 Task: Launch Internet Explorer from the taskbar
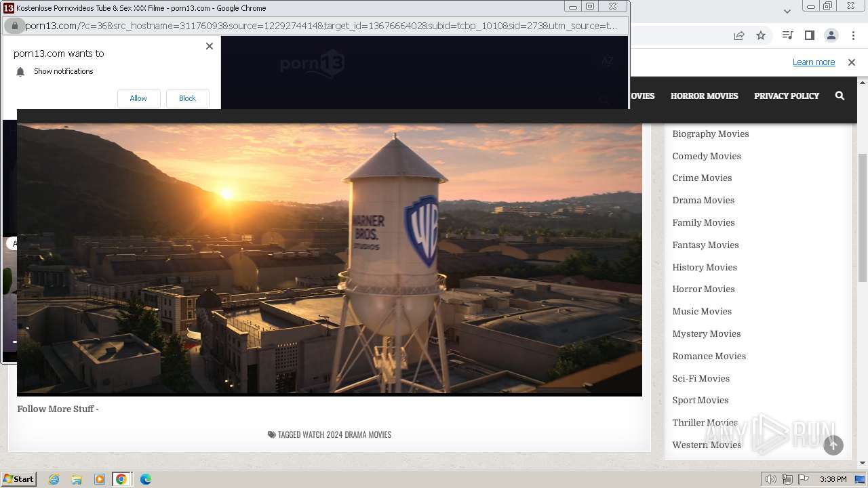pyautogui.click(x=54, y=479)
